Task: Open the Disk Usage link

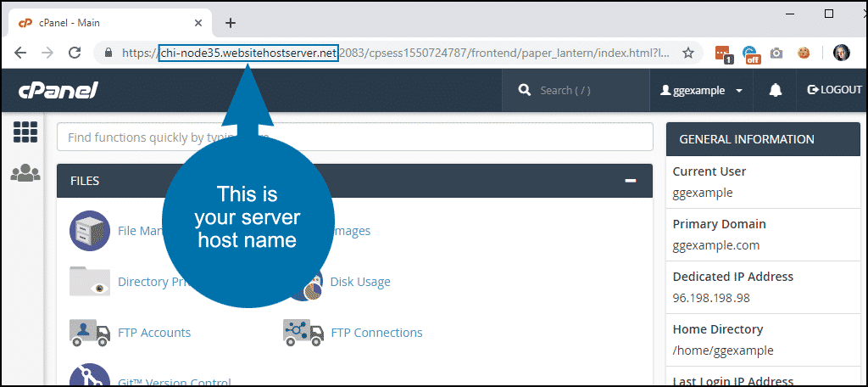Action: coord(360,282)
